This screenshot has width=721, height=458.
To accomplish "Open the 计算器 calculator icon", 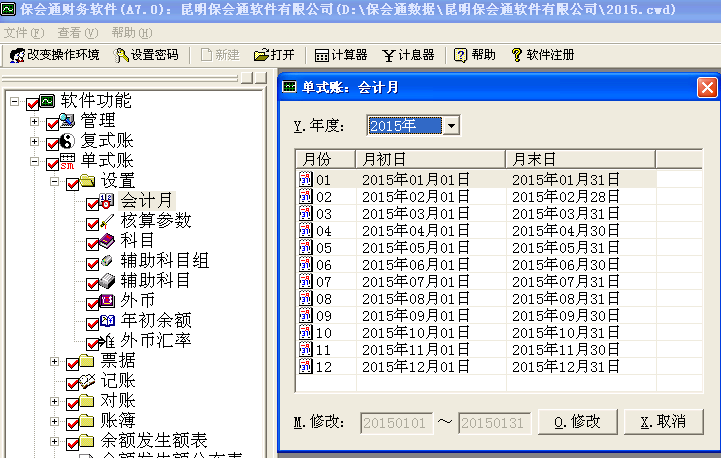I will tap(321, 55).
